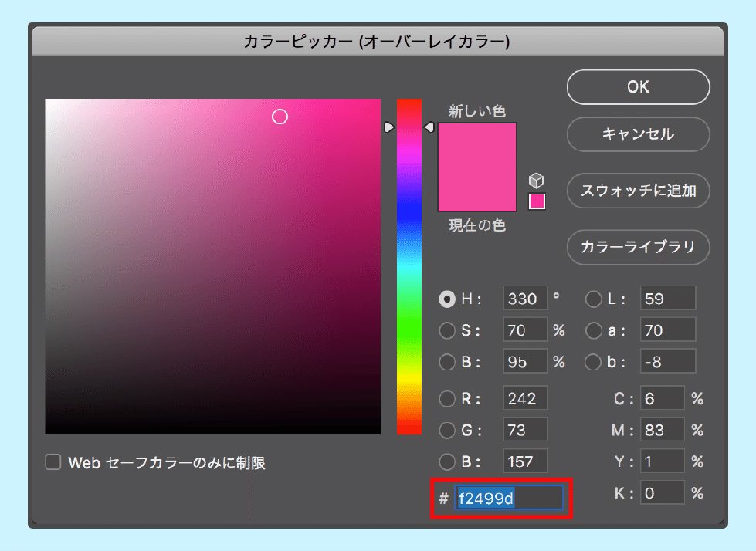Select the S (Saturation) radio button
Screen dimensions: 756x551
click(447, 330)
